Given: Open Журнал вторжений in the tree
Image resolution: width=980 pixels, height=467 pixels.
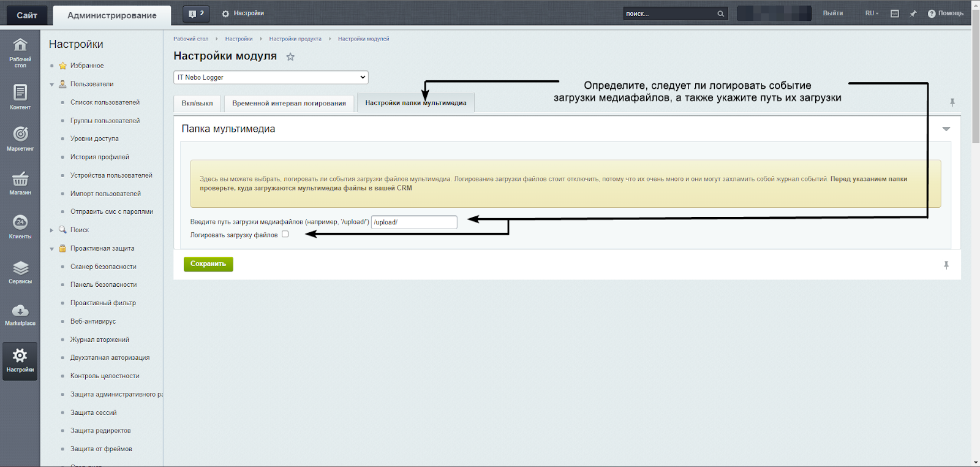Looking at the screenshot, I should point(100,340).
